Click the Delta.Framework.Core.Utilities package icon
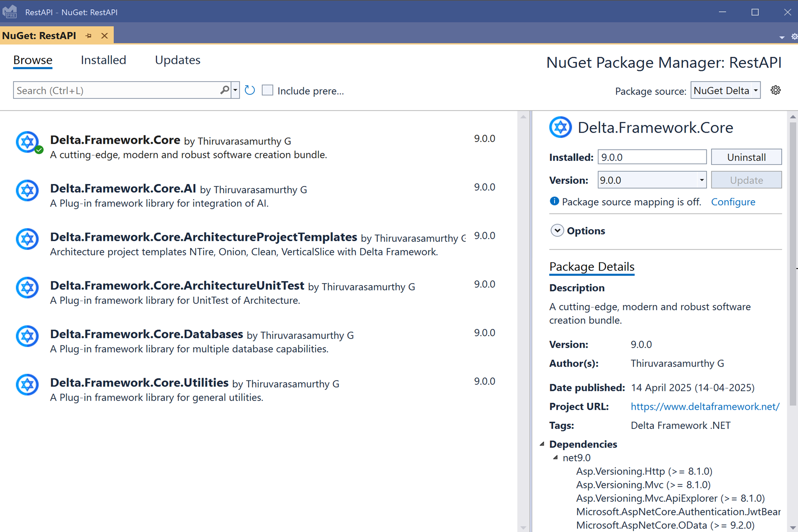The height and width of the screenshot is (532, 798). [x=28, y=385]
